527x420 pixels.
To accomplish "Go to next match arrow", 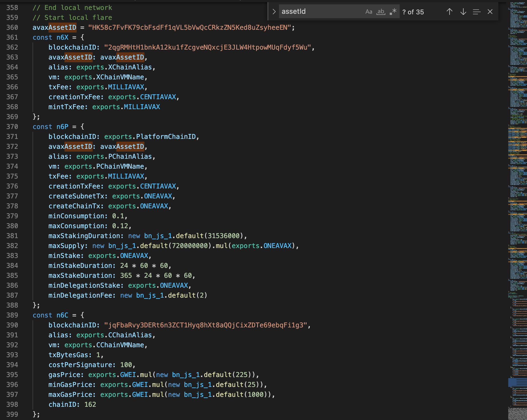I will 463,12.
